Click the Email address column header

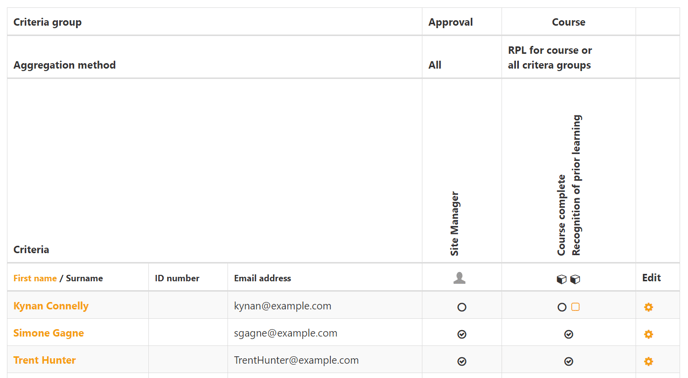(x=262, y=278)
